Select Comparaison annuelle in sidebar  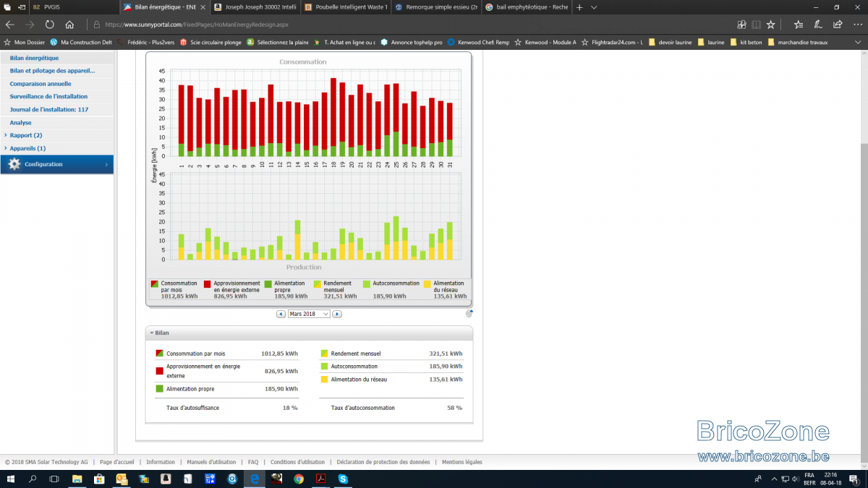[x=41, y=84]
